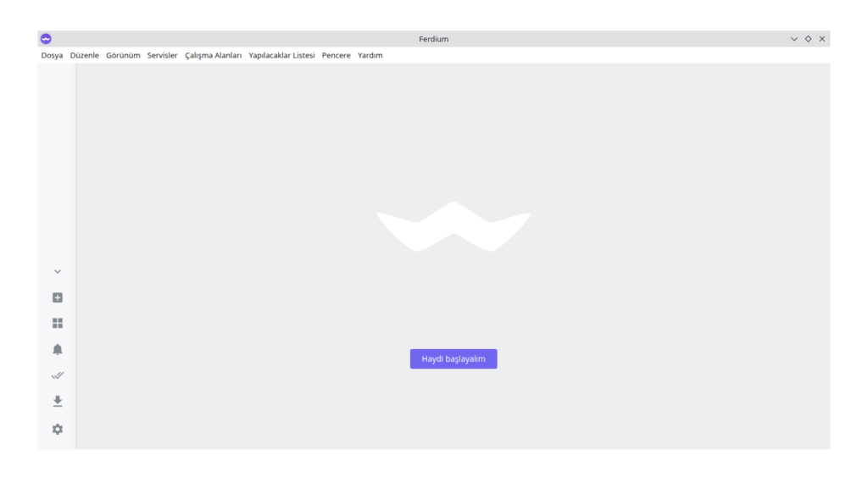868x494 pixels.
Task: Open the Servisler menu
Action: (x=162, y=55)
